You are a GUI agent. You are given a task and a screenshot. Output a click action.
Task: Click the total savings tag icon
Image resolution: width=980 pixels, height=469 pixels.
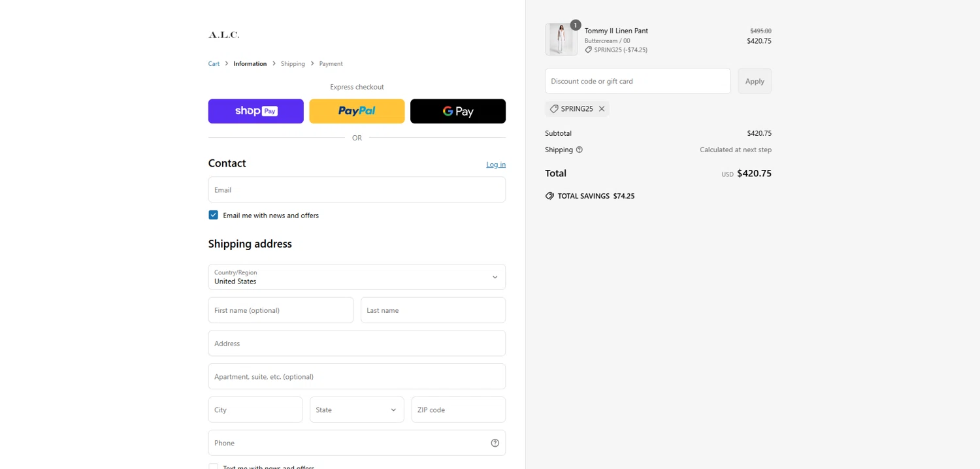[x=549, y=196]
